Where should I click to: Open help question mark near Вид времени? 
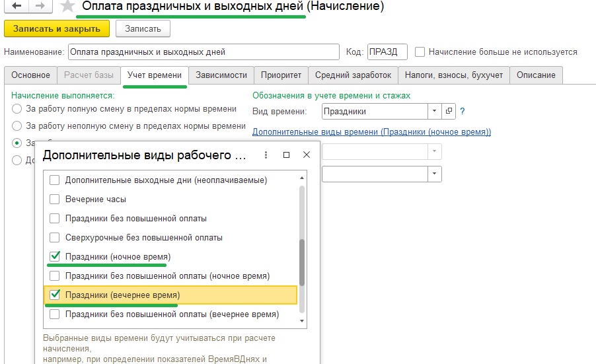[x=463, y=112]
